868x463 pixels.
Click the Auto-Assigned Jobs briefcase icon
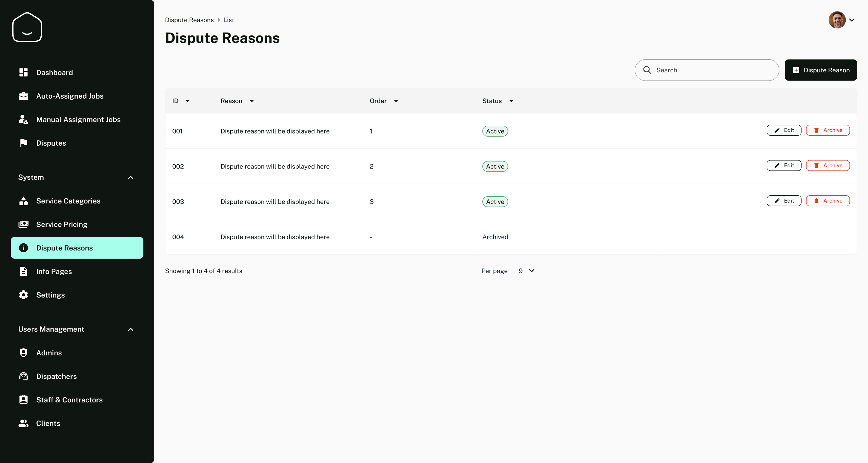coord(23,96)
